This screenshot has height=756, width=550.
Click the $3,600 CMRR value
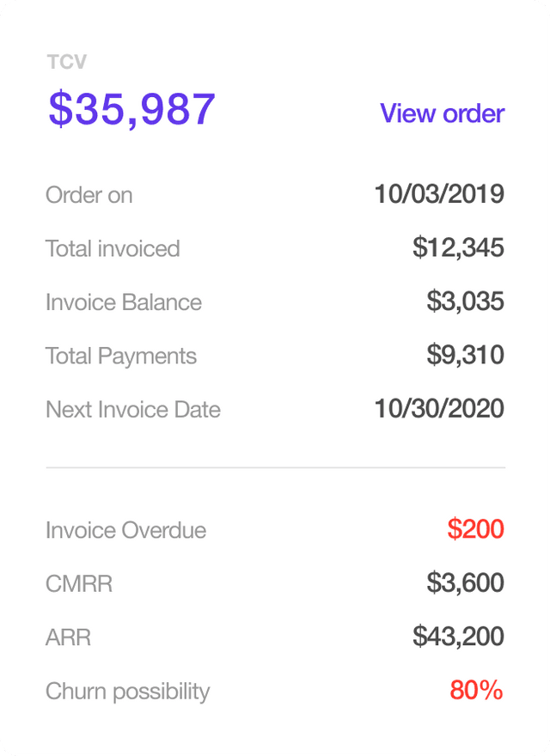tap(465, 582)
